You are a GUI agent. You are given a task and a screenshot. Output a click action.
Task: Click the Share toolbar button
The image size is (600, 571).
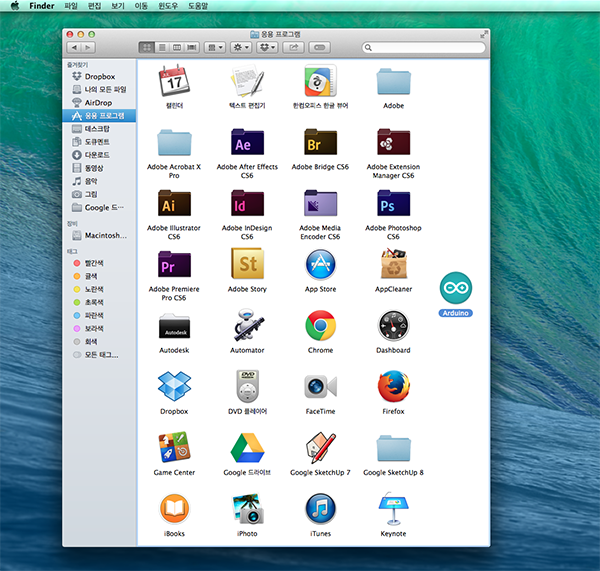pyautogui.click(x=293, y=47)
